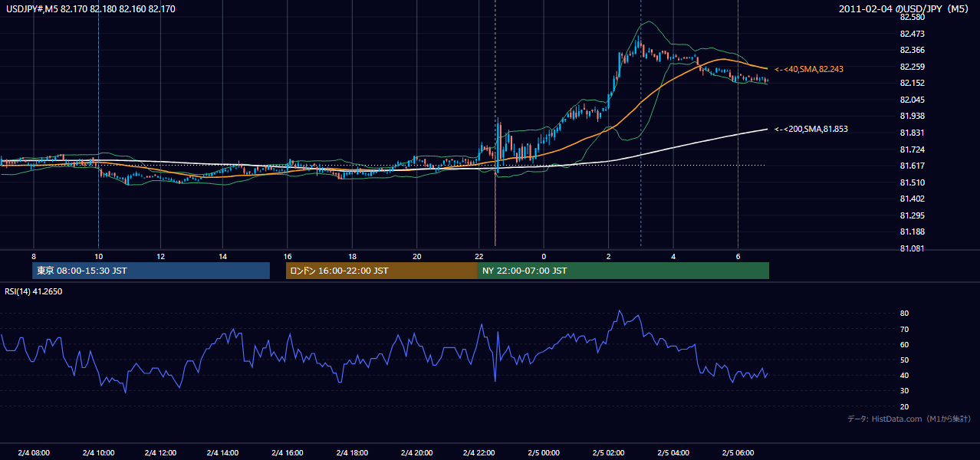The height and width of the screenshot is (460, 980).
Task: Click the 2/5 04:00 date axis label
Action: tap(673, 453)
